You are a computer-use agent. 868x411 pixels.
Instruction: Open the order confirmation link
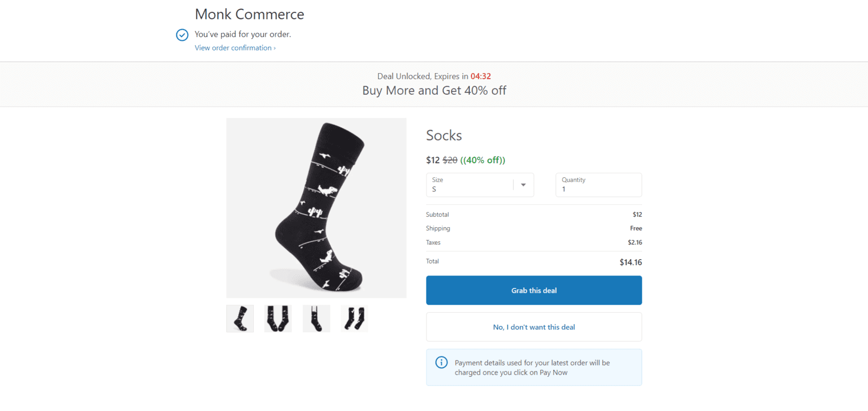pos(234,48)
